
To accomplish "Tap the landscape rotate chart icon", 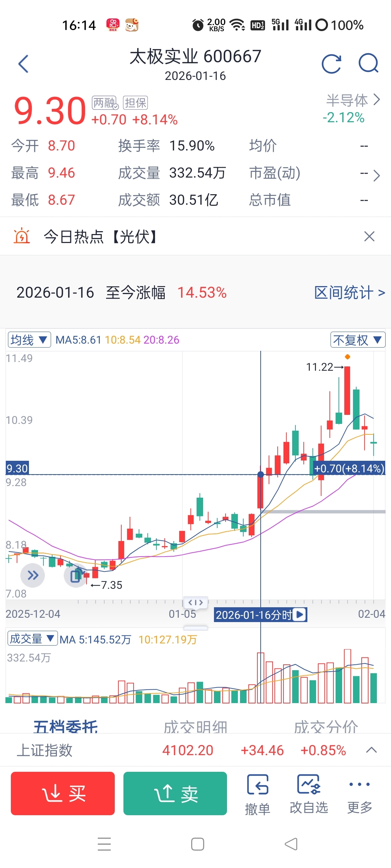I will (76, 575).
